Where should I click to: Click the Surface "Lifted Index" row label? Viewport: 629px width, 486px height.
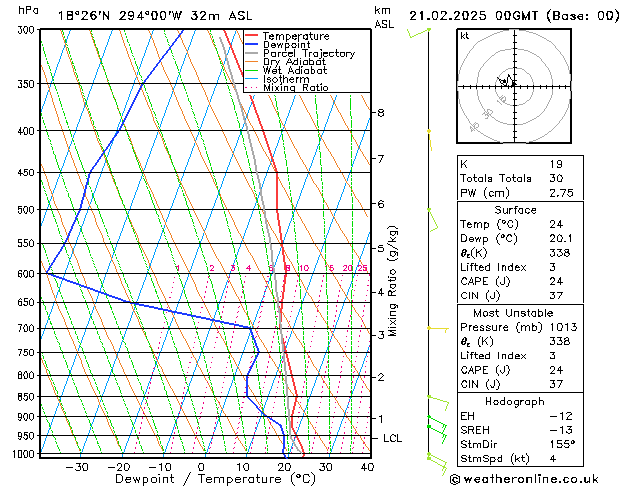click(493, 267)
